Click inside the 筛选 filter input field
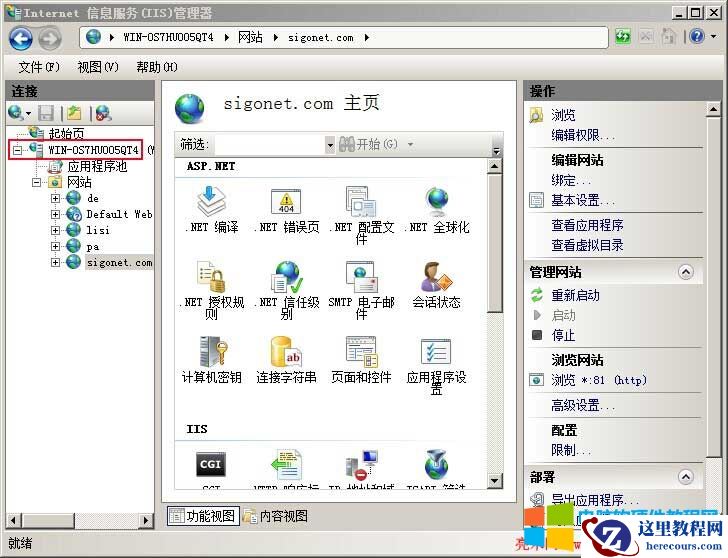The width and height of the screenshot is (728, 558). 270,145
